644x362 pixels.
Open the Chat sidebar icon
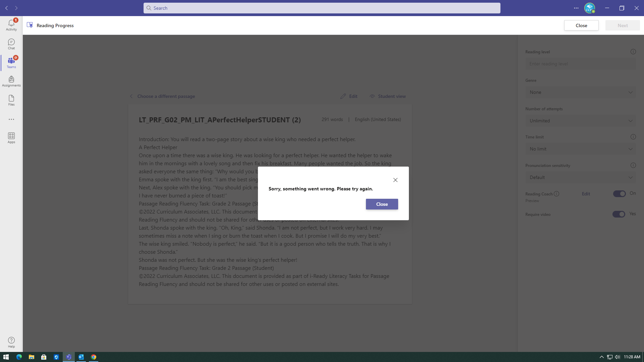click(11, 44)
